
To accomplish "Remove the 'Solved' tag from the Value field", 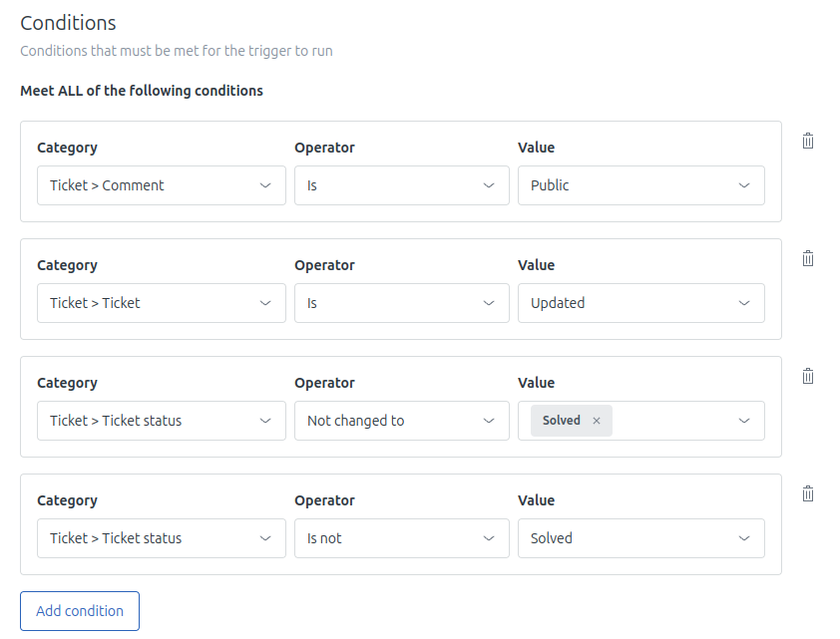I will pos(596,421).
